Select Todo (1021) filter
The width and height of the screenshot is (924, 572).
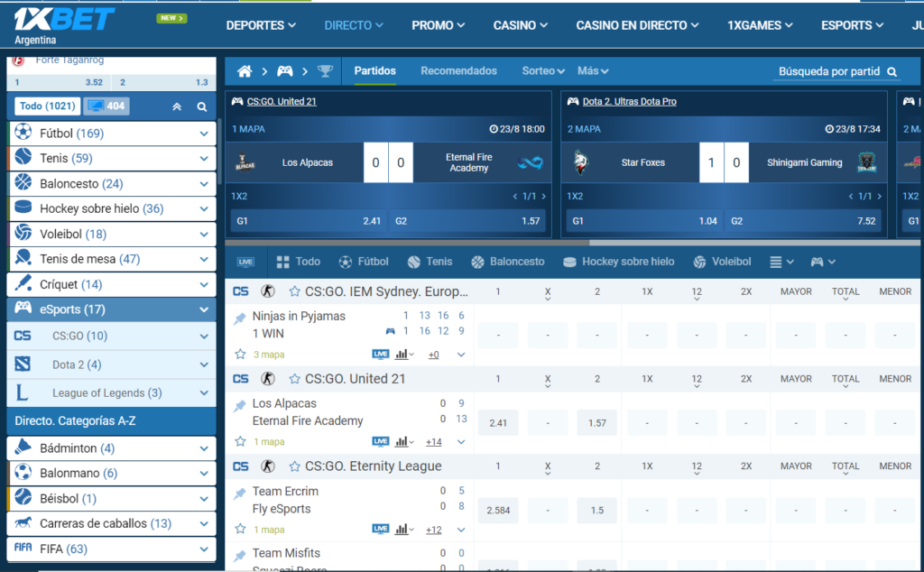(47, 106)
